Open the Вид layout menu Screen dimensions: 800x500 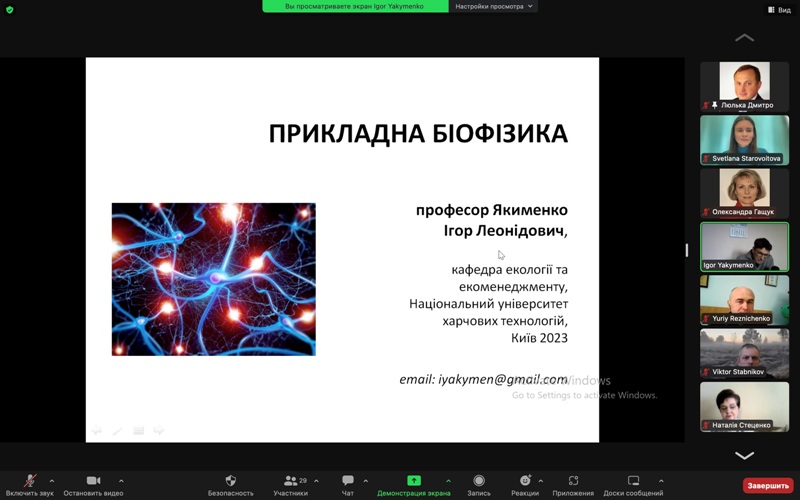point(779,10)
